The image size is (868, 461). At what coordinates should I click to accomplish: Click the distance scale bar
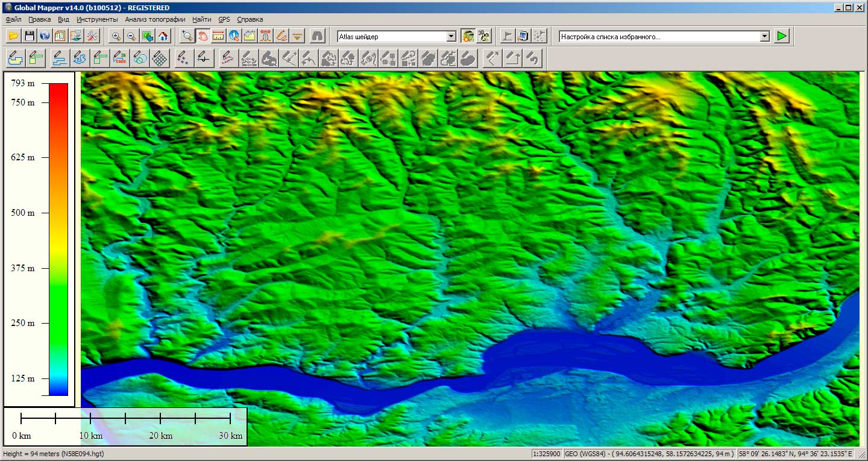125,418
